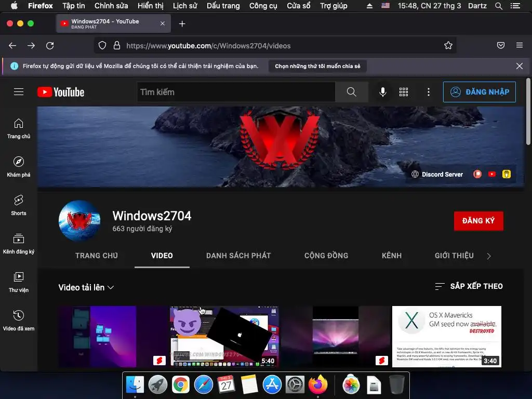This screenshot has width=532, height=399.
Task: Open the Hiển thị menu
Action: [150, 6]
